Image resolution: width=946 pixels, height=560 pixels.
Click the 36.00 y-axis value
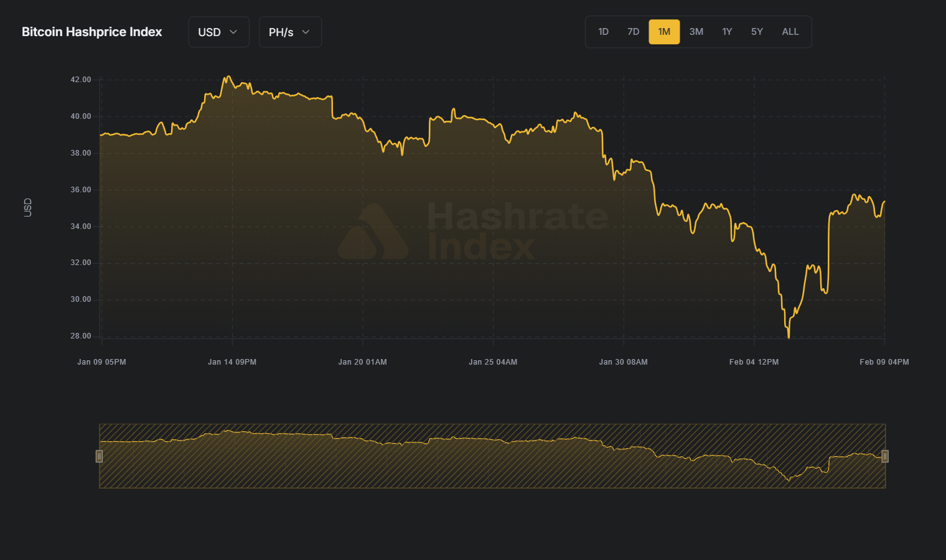pyautogui.click(x=81, y=190)
